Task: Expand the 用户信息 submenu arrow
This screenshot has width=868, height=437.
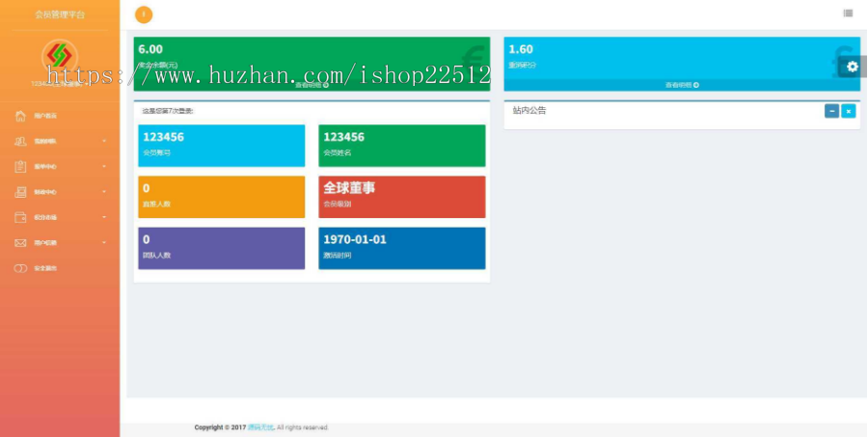Action: [x=104, y=242]
